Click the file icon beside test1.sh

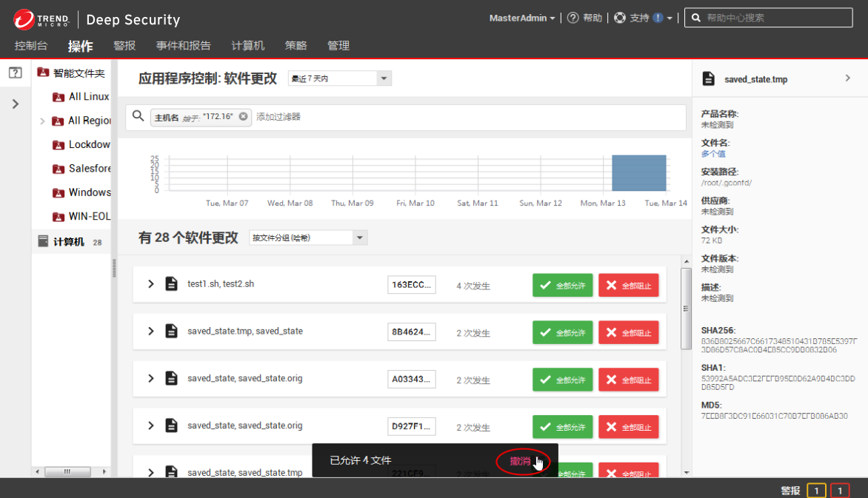171,284
